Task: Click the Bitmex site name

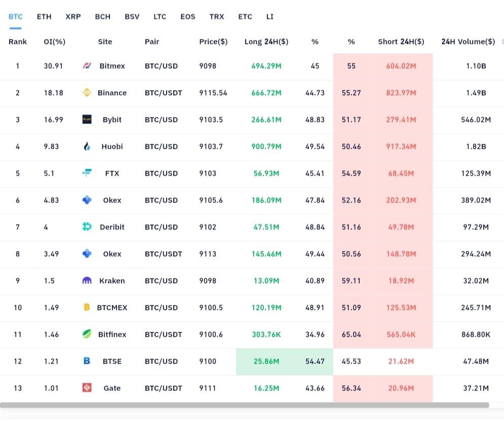Action: coord(112,66)
